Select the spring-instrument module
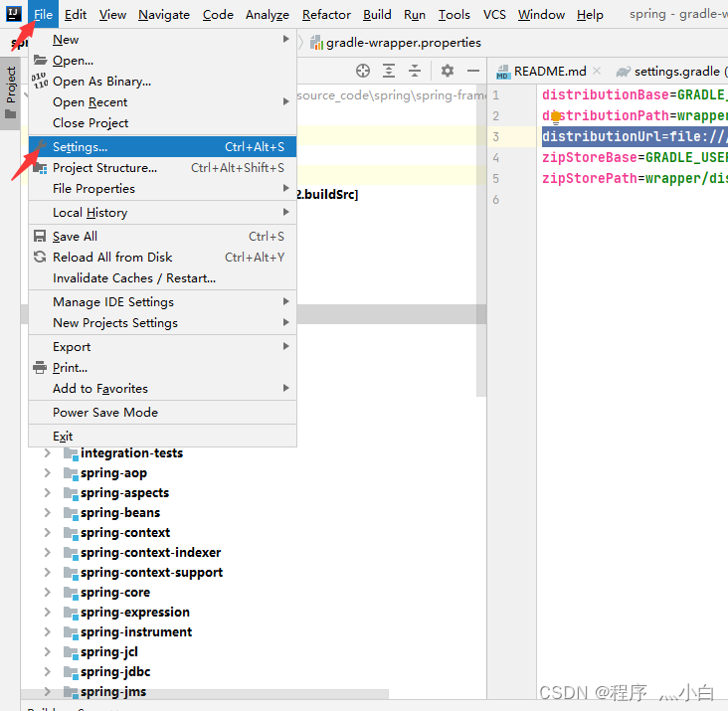Image resolution: width=728 pixels, height=711 pixels. click(x=135, y=632)
